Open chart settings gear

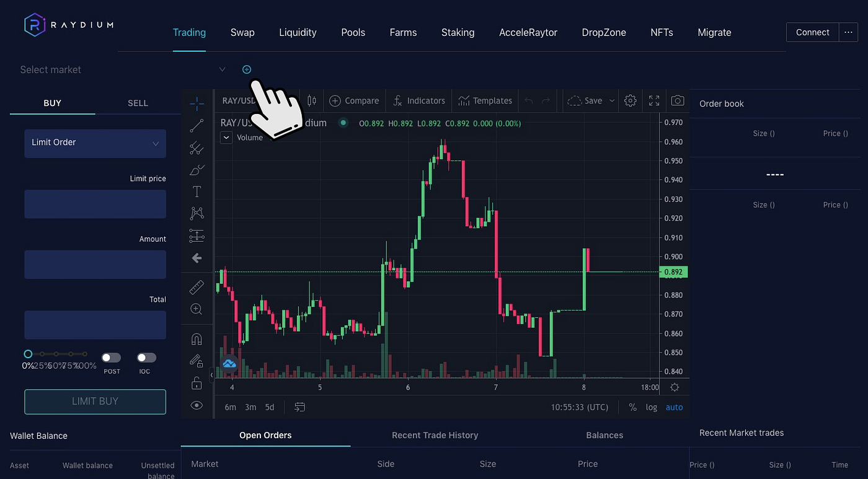(x=631, y=100)
